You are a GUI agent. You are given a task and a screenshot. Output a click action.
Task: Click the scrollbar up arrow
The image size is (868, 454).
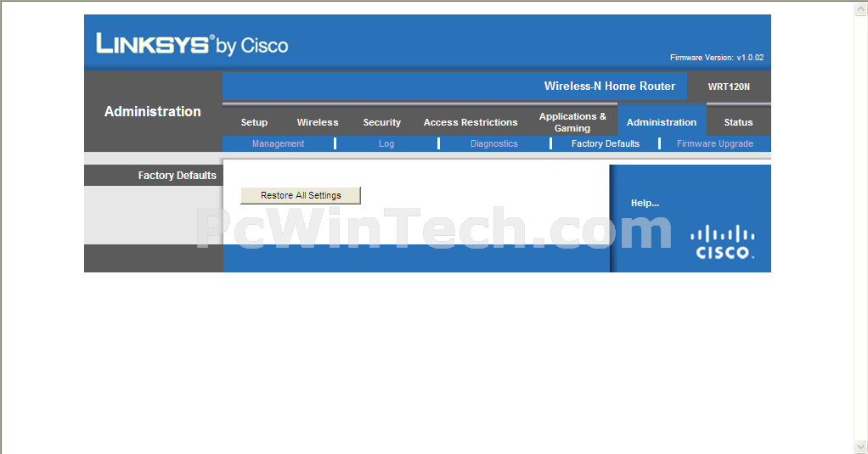[x=861, y=8]
